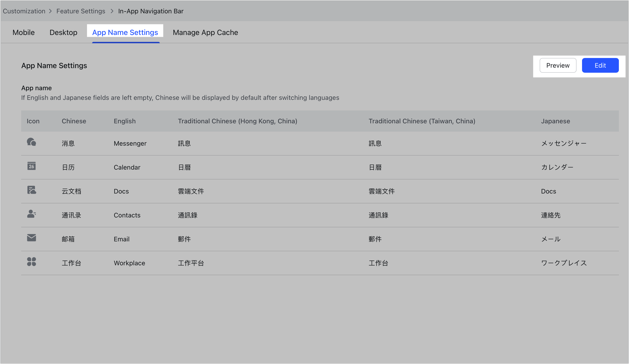This screenshot has width=629, height=364.
Task: Click the Docs cloud document icon
Action: (32, 190)
